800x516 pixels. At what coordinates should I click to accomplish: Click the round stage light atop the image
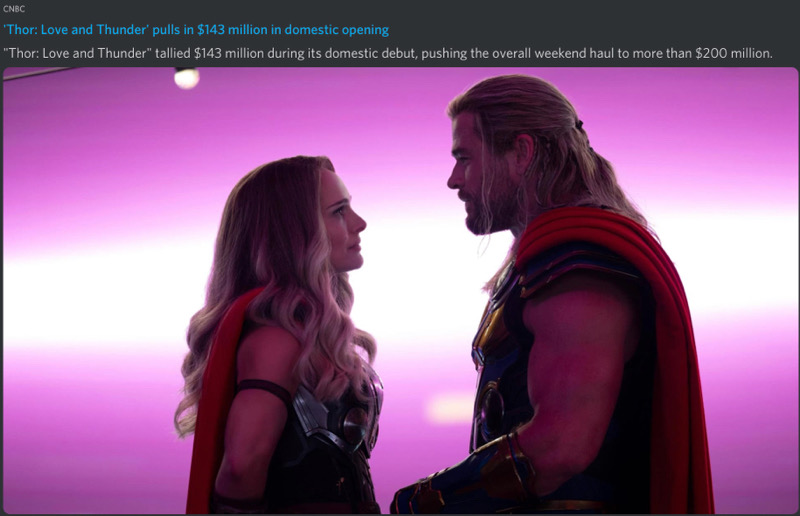tap(187, 78)
